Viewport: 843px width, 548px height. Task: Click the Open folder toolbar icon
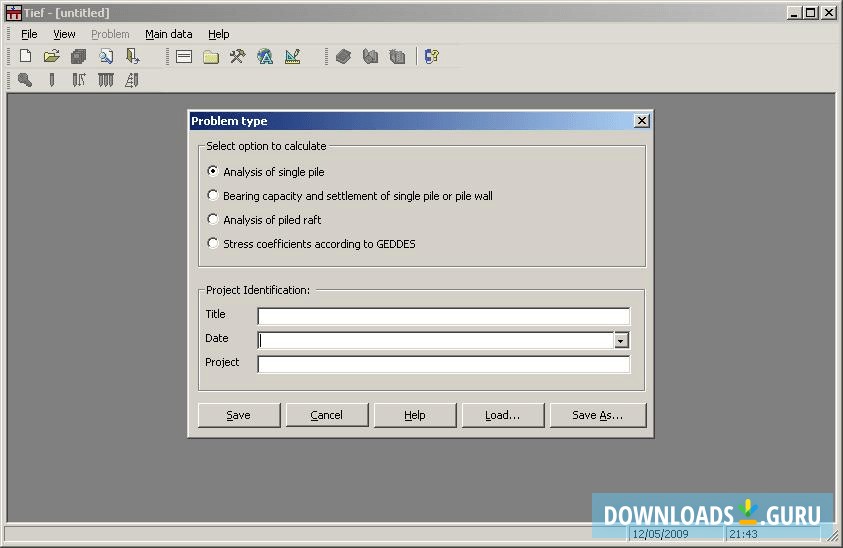[52, 57]
